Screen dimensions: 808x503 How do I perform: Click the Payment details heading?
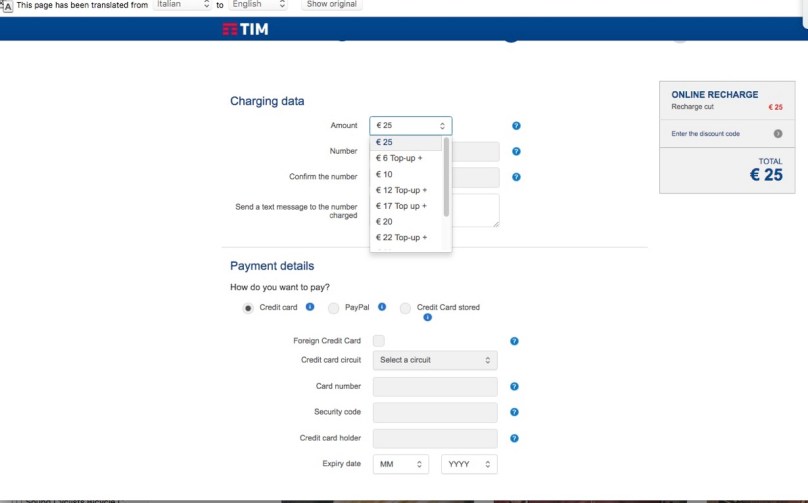tap(272, 266)
